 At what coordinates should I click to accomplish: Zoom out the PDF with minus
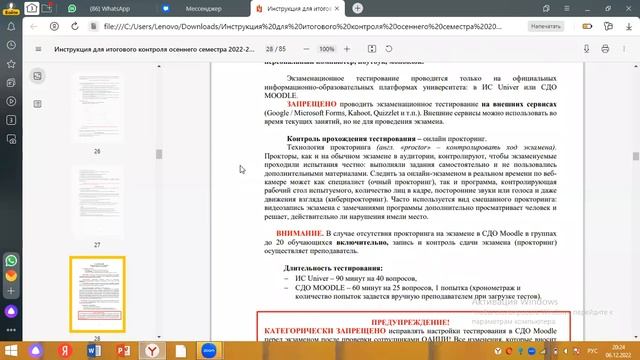(x=306, y=49)
